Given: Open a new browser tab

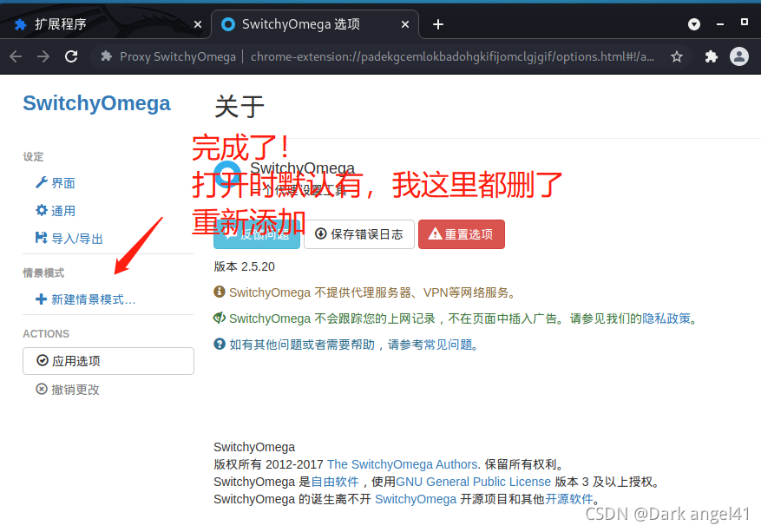Looking at the screenshot, I should (437, 24).
